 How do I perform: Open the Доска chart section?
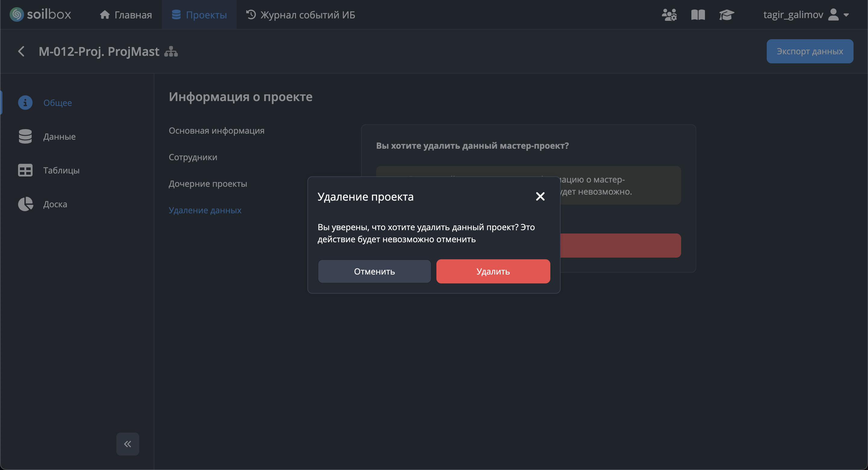tap(55, 204)
